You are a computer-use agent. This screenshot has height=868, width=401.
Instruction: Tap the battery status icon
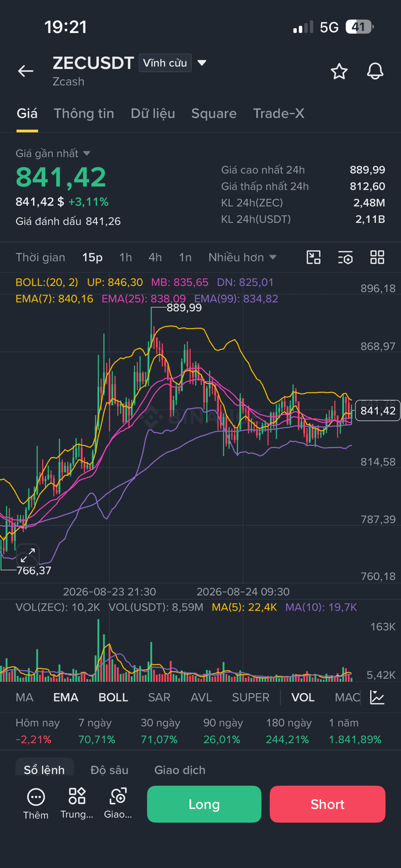359,27
